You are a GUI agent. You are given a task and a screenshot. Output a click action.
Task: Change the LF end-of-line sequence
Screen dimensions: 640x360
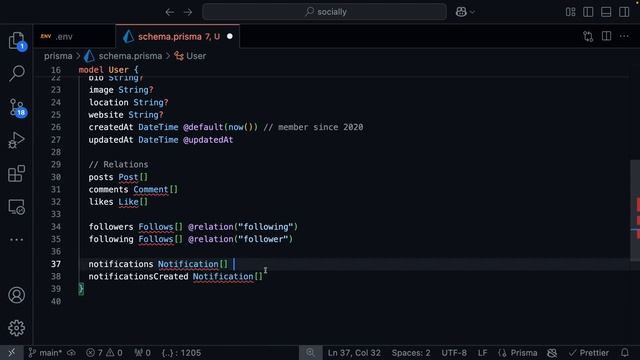pos(482,353)
